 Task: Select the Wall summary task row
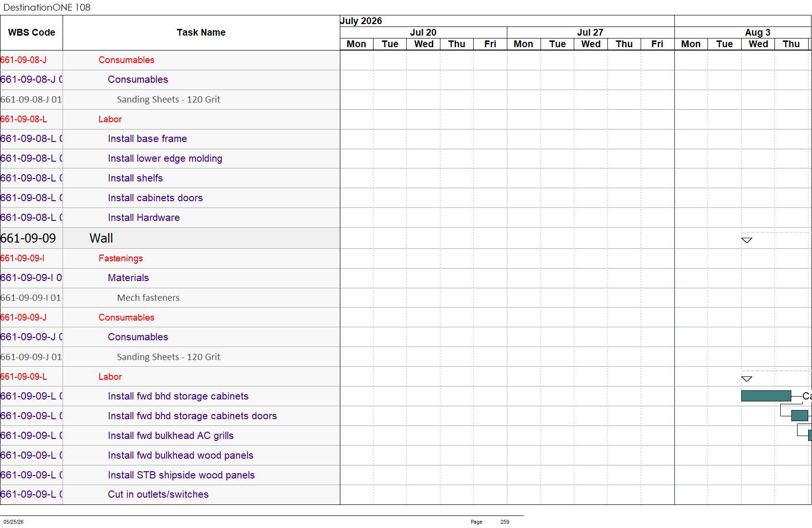(x=170, y=238)
